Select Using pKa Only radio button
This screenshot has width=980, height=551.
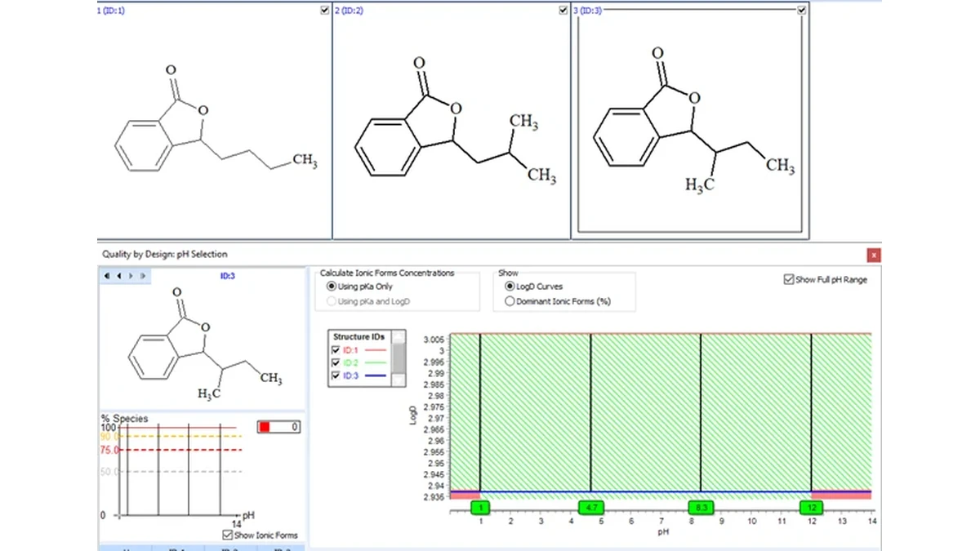click(x=332, y=287)
